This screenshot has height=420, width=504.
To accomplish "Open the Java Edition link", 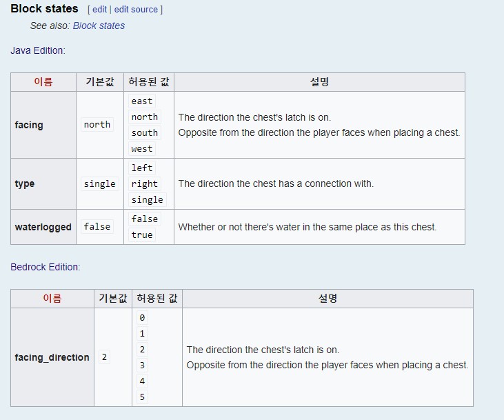I will [x=37, y=50].
